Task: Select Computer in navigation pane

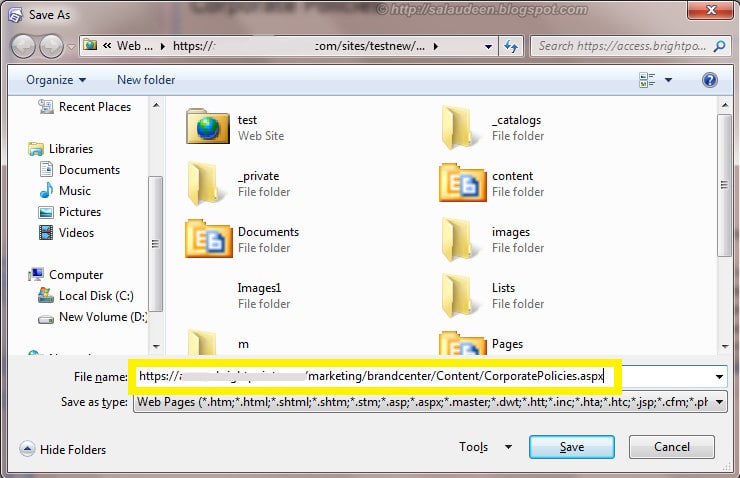Action: tap(66, 275)
